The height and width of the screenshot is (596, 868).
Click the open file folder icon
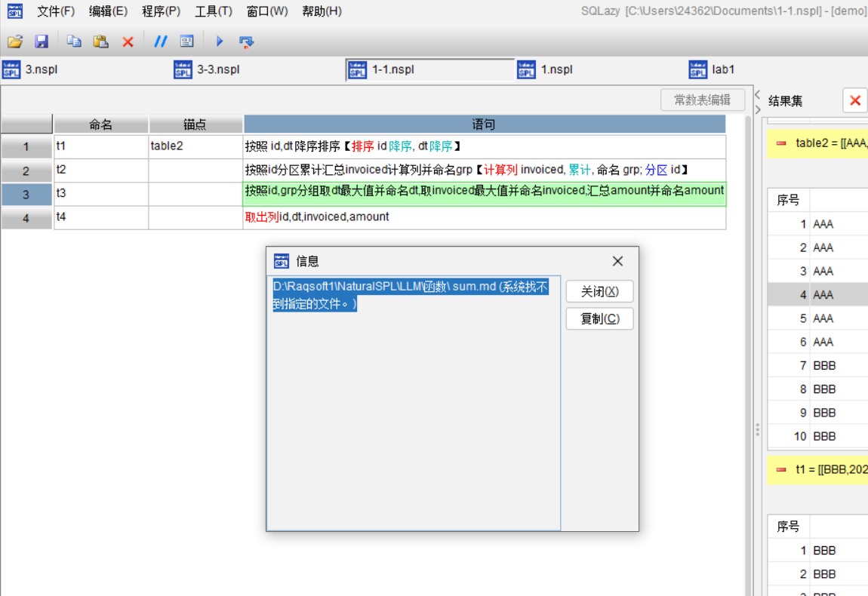[x=15, y=41]
